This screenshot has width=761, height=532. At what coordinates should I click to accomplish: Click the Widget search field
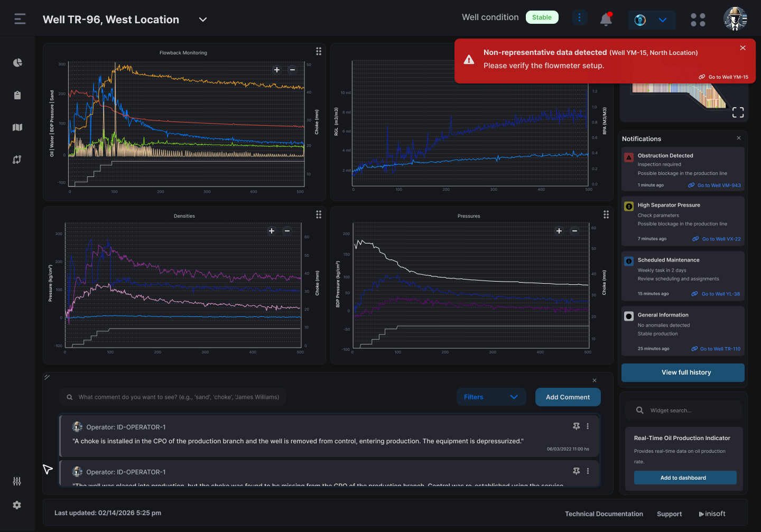(683, 410)
